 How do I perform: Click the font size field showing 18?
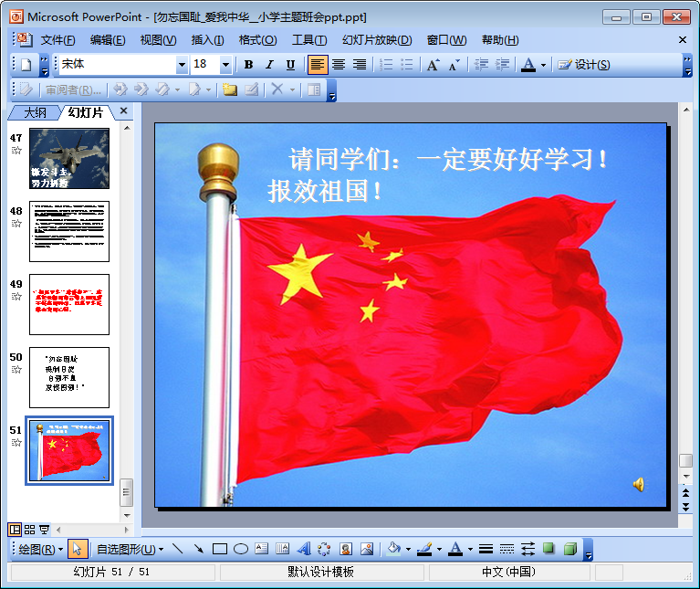tap(205, 65)
